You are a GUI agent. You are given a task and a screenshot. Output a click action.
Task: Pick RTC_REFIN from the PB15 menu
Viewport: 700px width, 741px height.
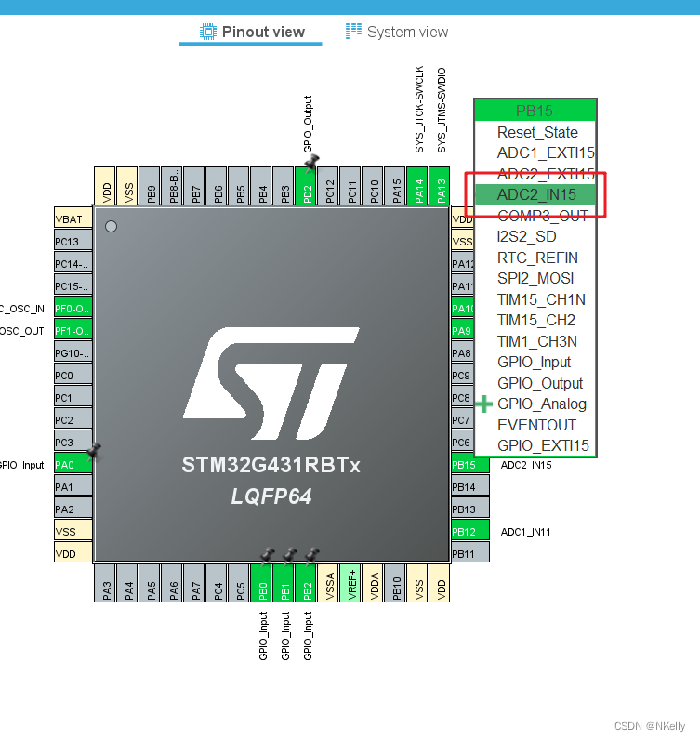537,258
